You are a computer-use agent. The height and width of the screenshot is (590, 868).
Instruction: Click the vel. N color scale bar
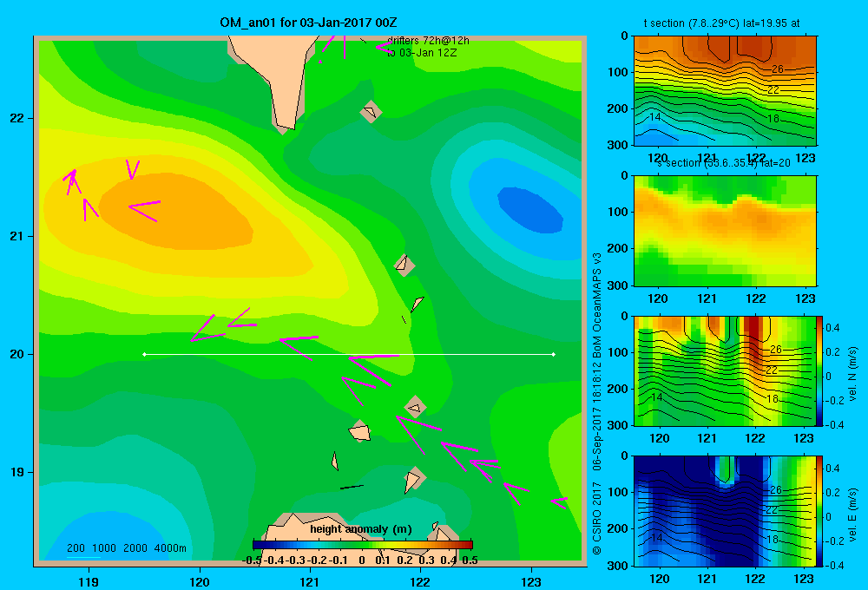click(819, 370)
